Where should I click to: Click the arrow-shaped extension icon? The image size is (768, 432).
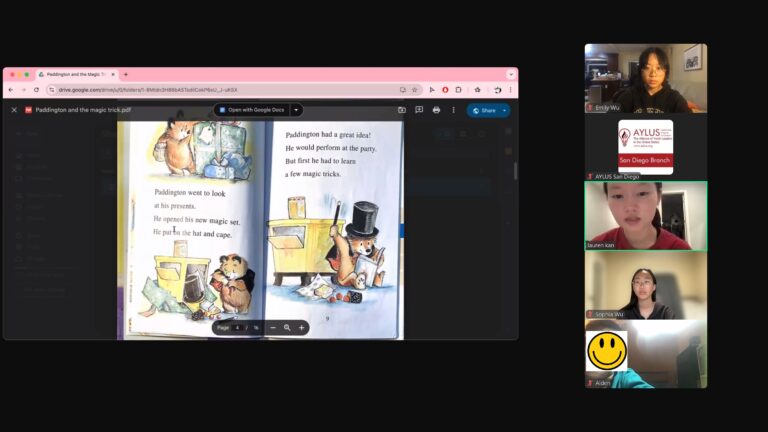click(432, 90)
